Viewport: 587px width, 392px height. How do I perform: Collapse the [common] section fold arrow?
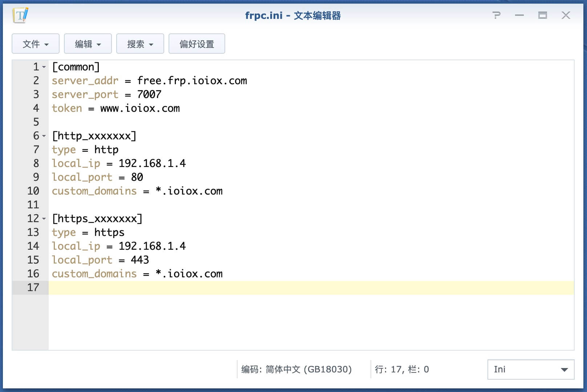(44, 67)
